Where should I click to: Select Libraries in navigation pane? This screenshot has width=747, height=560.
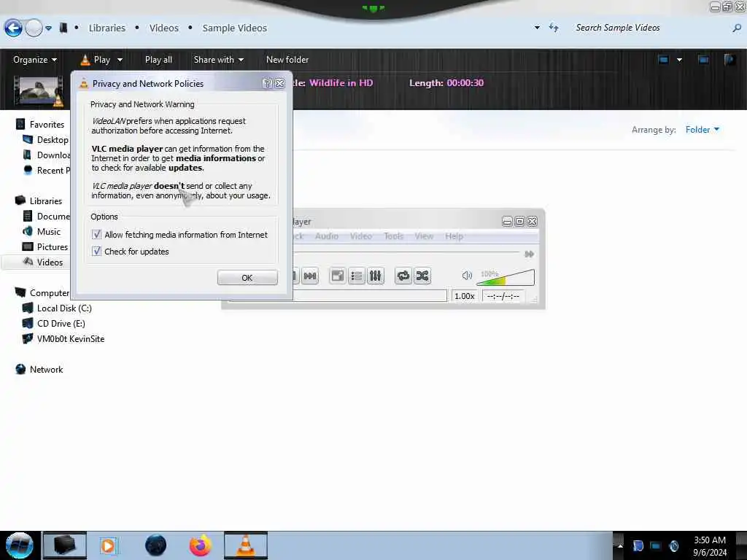click(x=46, y=201)
